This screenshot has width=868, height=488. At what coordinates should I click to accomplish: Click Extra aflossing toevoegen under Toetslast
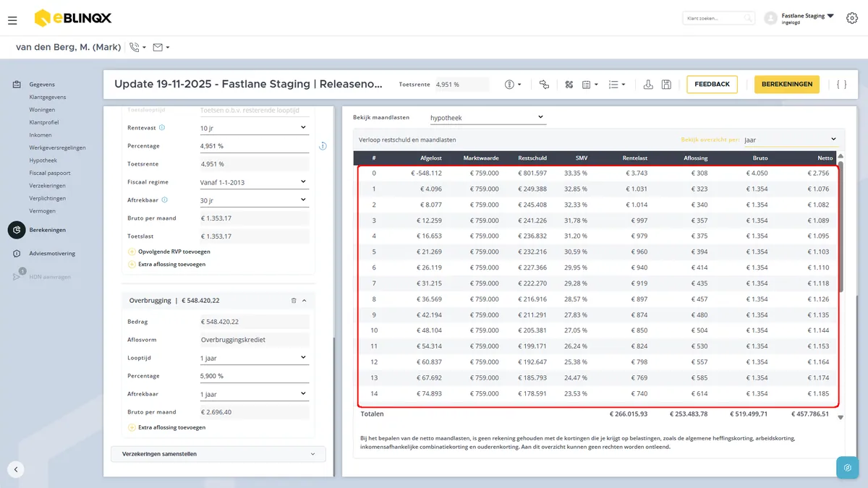[x=172, y=265]
